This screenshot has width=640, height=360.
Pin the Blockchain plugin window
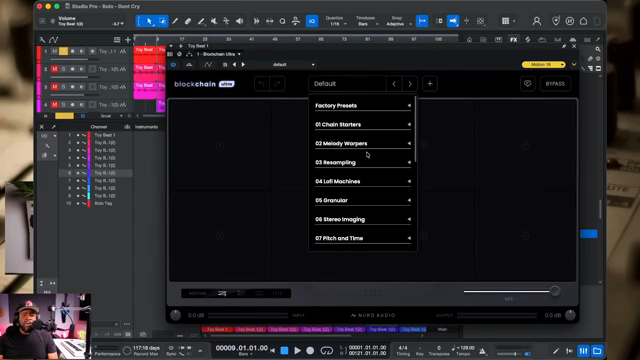tap(564, 47)
